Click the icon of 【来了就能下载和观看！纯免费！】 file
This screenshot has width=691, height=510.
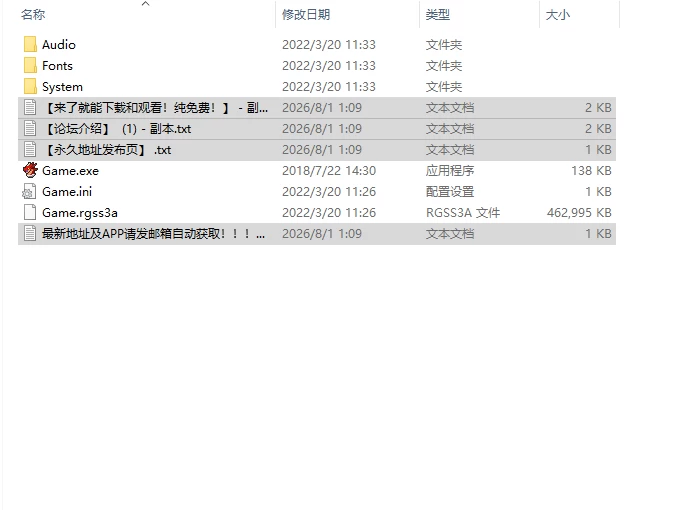30,108
